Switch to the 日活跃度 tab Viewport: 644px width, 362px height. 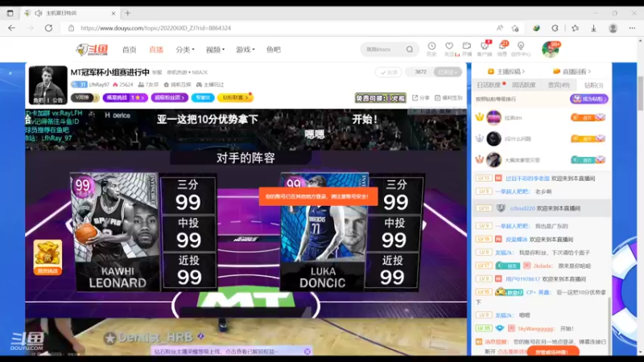click(x=489, y=85)
